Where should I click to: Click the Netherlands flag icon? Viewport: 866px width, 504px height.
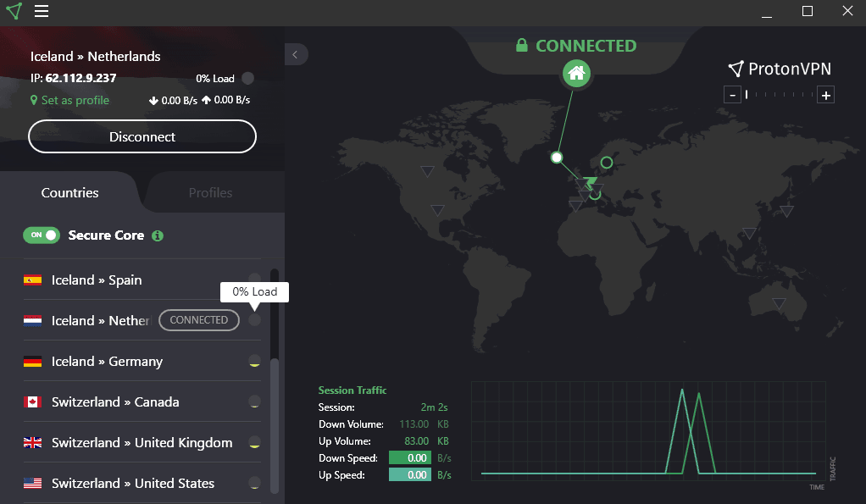pyautogui.click(x=32, y=321)
